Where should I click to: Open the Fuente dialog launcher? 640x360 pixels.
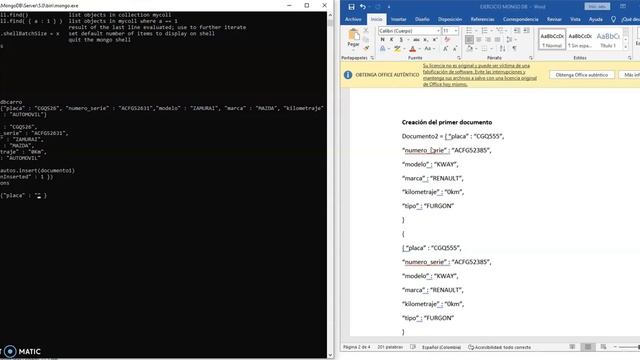point(459,58)
